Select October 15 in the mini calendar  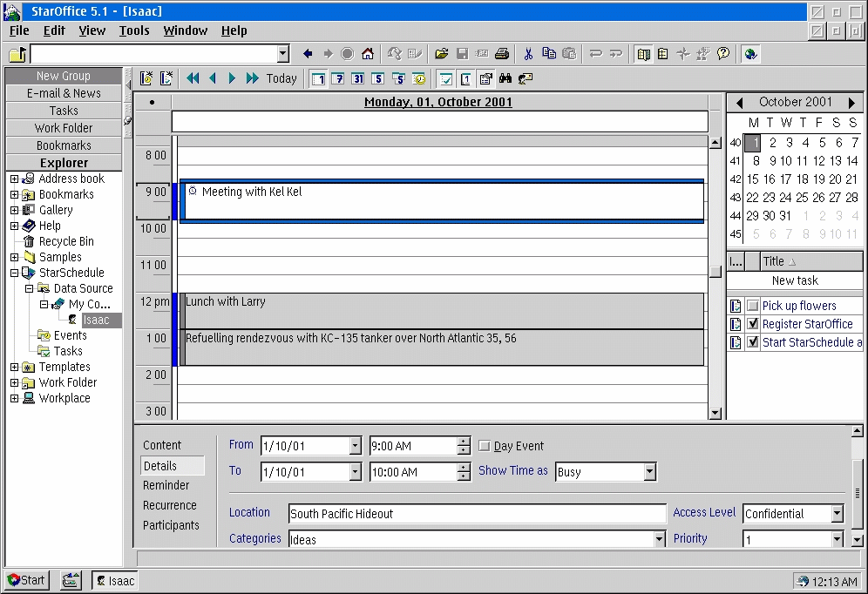click(753, 179)
